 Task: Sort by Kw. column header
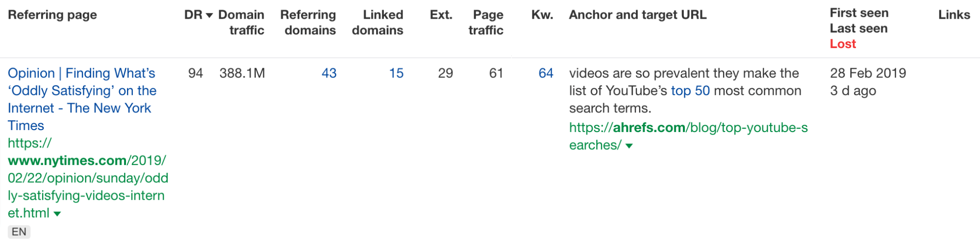point(542,15)
